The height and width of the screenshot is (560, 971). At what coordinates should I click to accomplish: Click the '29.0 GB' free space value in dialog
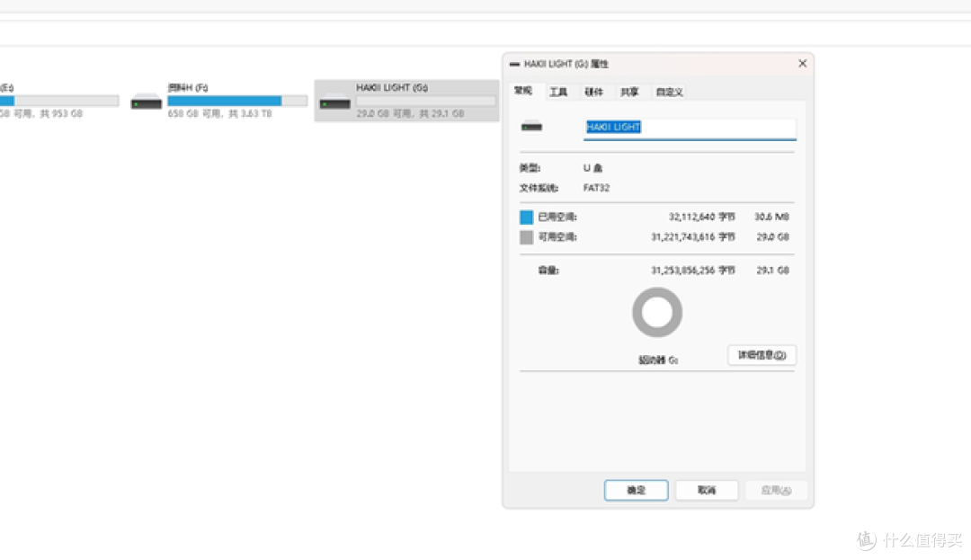773,236
